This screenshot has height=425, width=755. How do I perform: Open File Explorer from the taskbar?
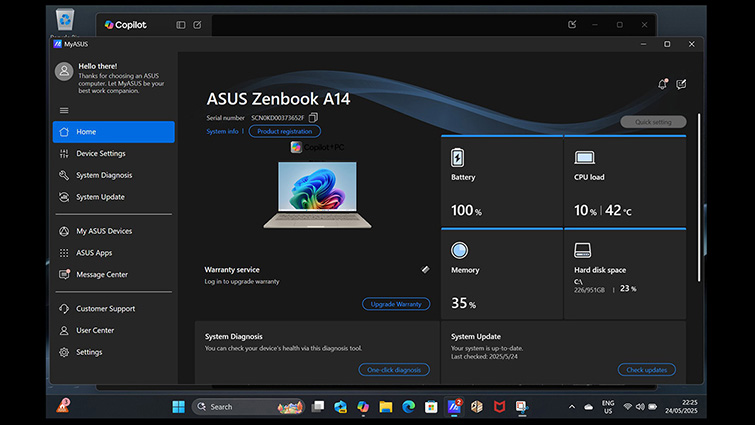[x=386, y=407]
